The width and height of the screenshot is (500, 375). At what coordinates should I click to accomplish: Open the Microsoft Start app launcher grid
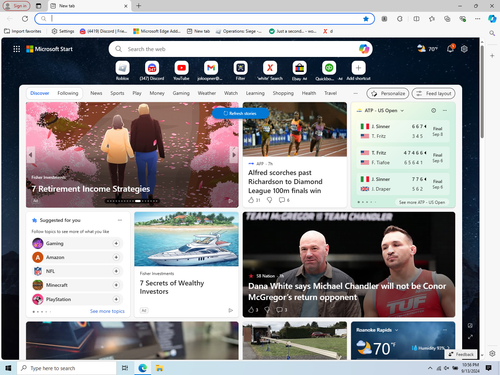point(16,49)
